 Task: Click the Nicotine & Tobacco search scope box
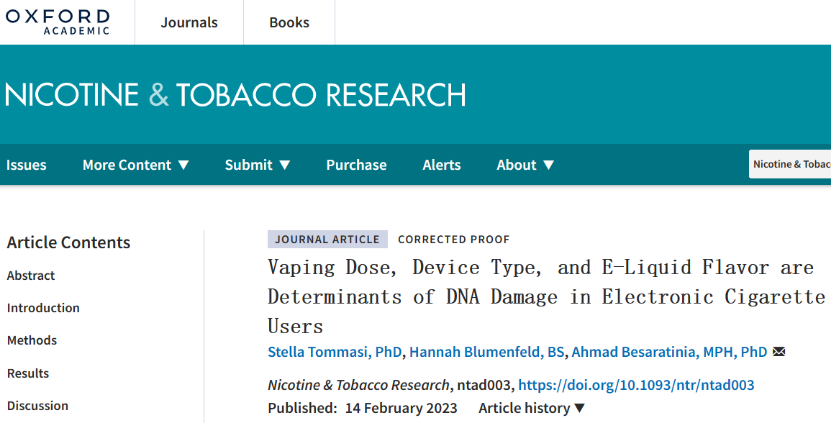pos(790,164)
